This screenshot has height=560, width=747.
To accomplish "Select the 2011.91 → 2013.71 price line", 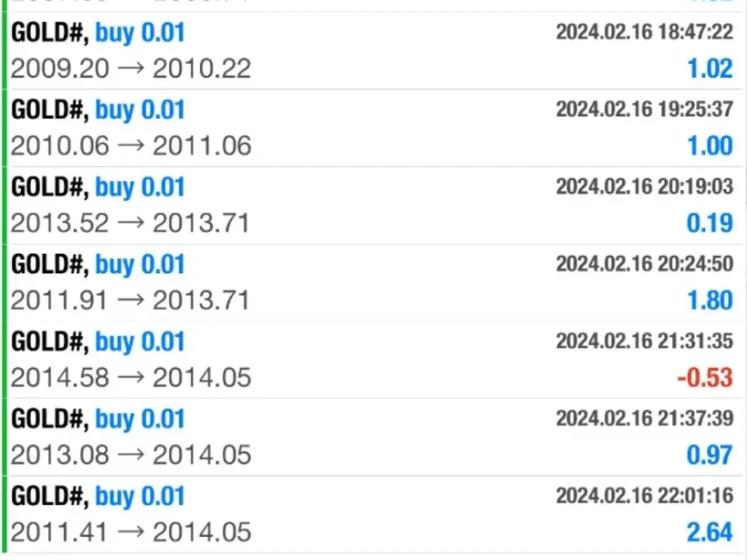I will [130, 301].
